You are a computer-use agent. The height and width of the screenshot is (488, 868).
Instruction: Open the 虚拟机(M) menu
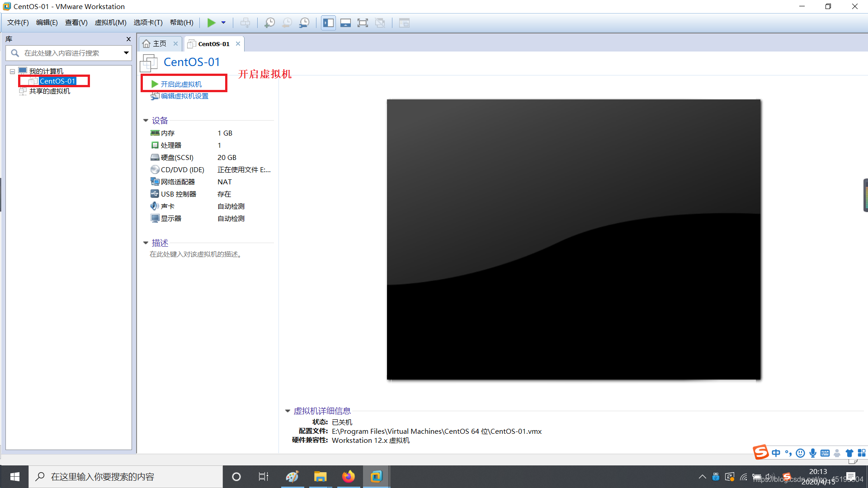click(x=111, y=23)
